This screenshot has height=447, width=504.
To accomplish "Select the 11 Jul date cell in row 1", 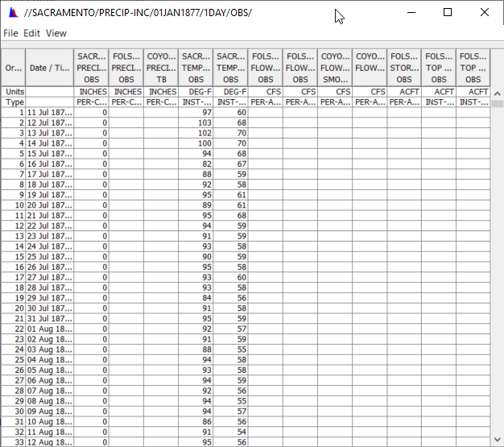I will [x=50, y=112].
